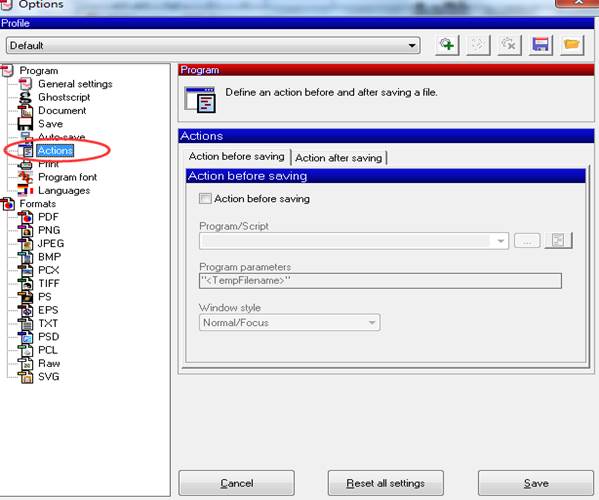Open the Default profile dropdown

tap(213, 46)
